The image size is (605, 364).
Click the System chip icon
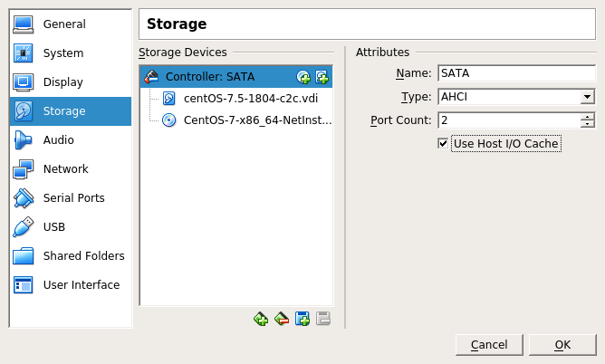(24, 53)
